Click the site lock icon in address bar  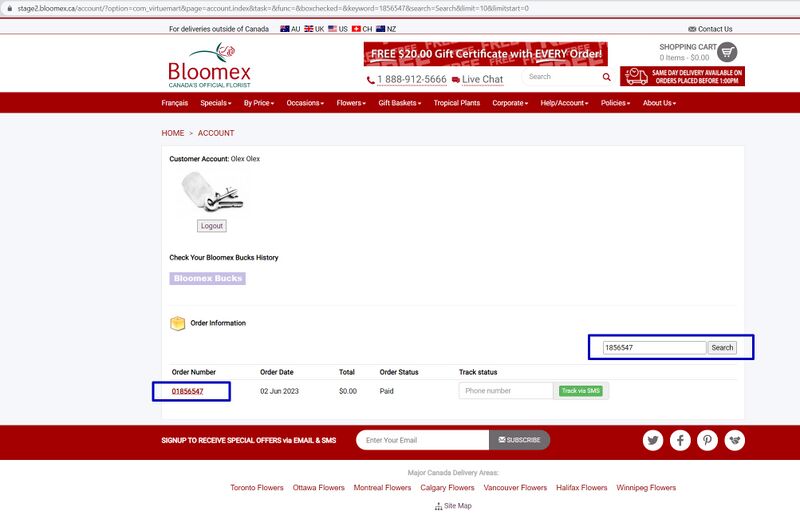pos(10,8)
